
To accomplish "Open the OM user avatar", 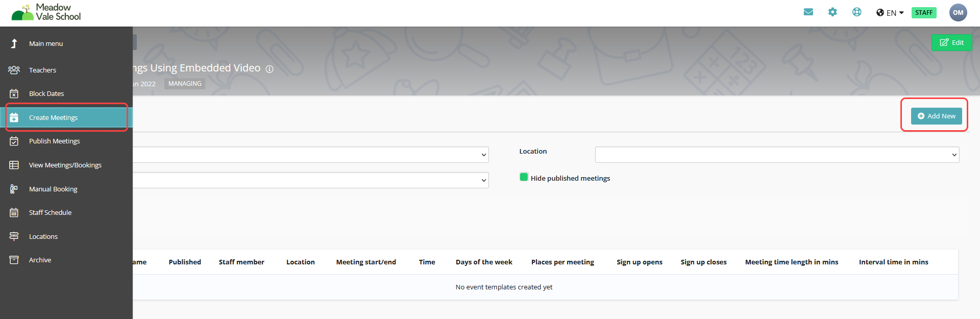I will (958, 13).
